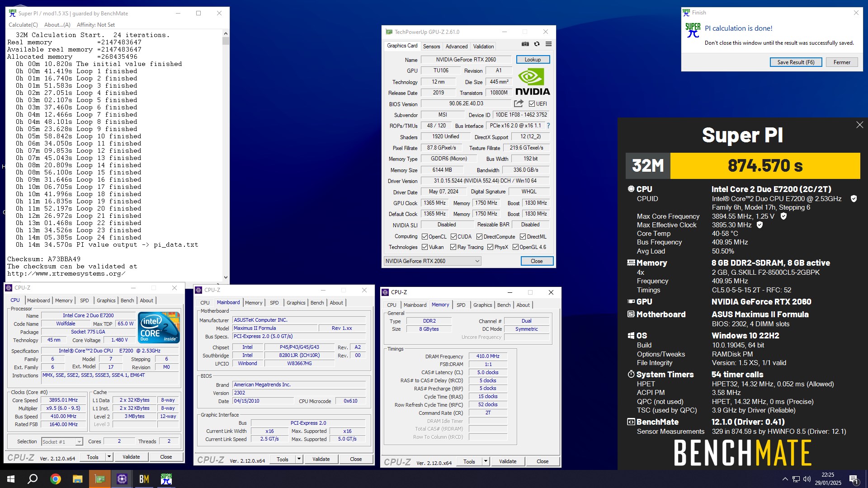Click the taskbar clock showing 22:25
Image resolution: width=868 pixels, height=488 pixels.
[828, 479]
